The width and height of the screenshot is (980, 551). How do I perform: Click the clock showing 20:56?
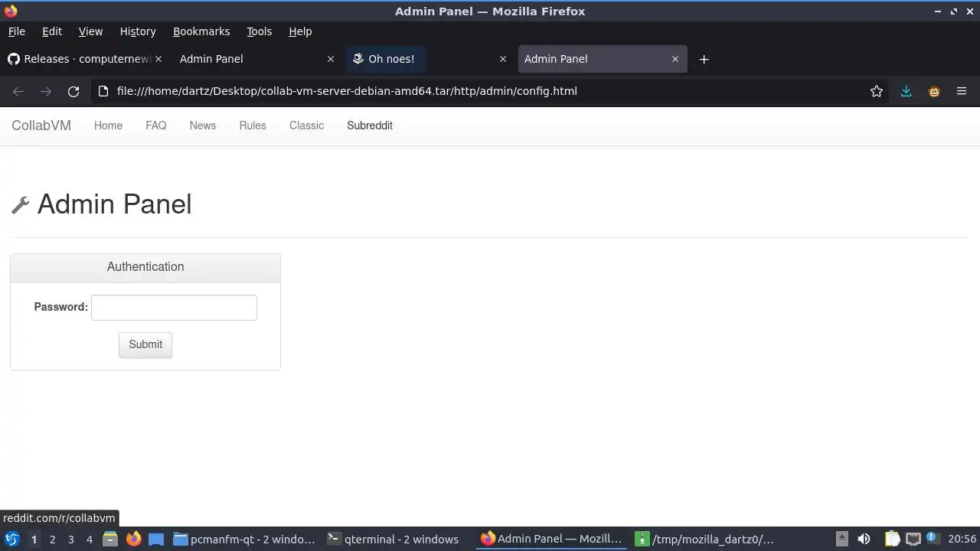tap(962, 540)
